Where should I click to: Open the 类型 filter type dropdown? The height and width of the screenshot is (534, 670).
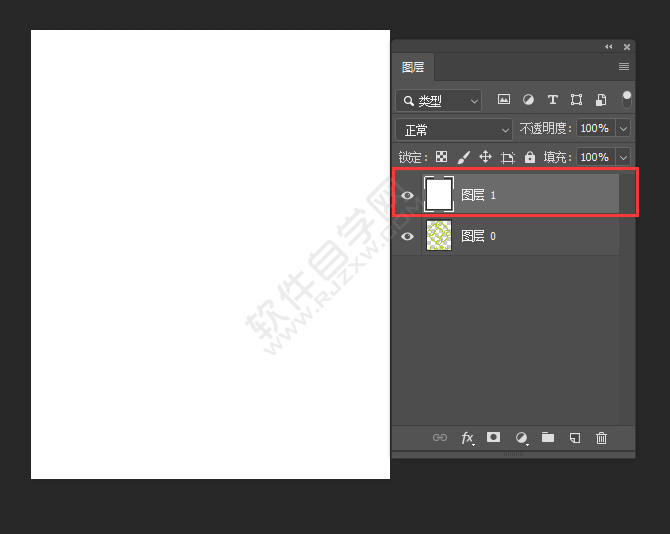click(x=438, y=101)
